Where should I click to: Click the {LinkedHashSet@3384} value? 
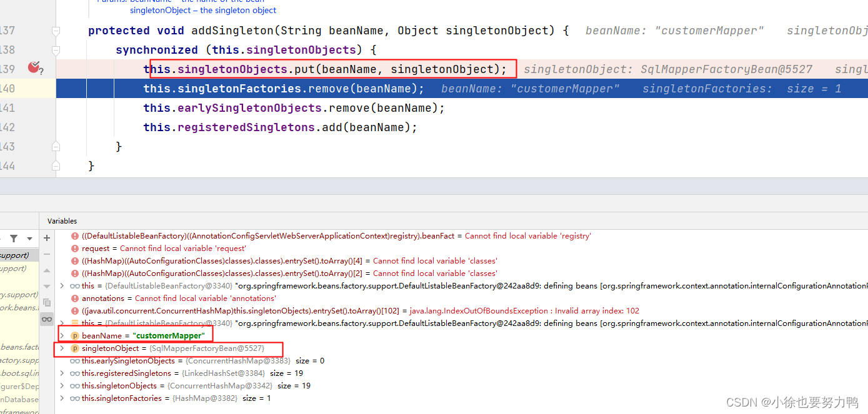[223, 373]
